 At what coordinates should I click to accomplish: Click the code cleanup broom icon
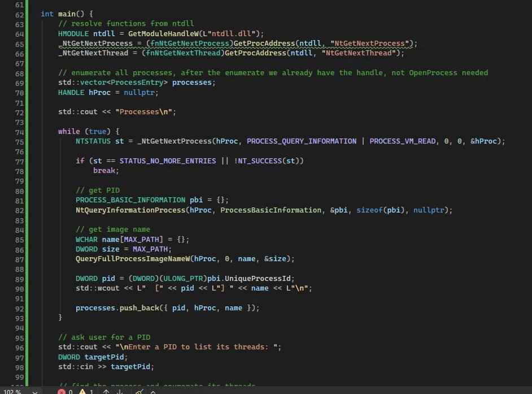pos(139,392)
